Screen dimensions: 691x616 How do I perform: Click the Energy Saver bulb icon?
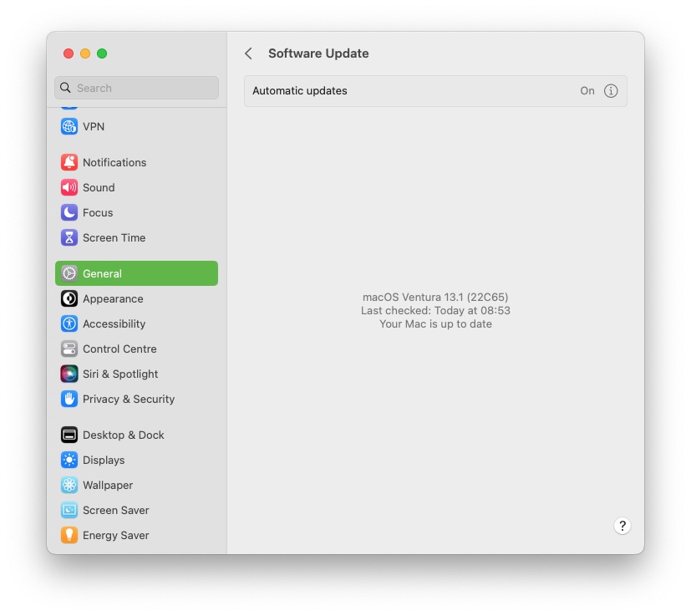(x=69, y=535)
